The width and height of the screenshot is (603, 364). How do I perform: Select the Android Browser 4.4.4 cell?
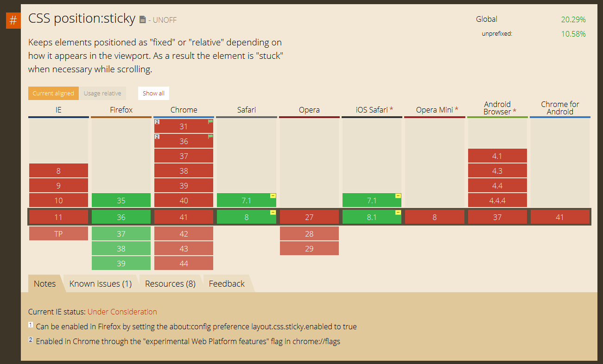(x=497, y=201)
